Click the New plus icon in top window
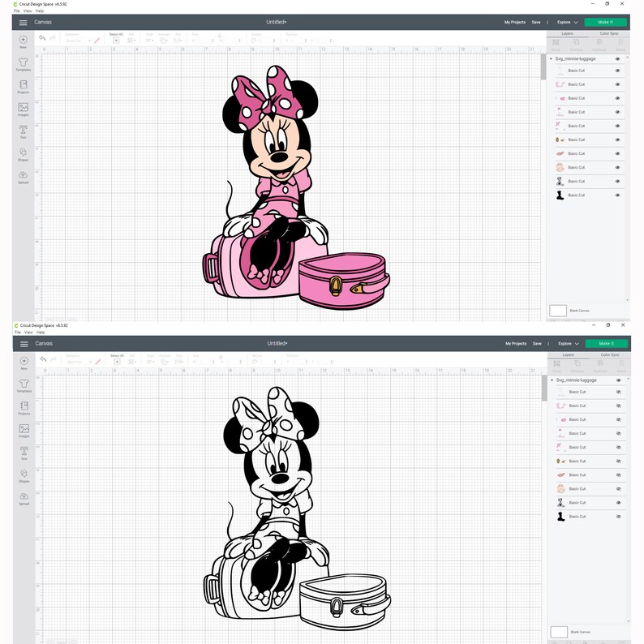This screenshot has height=644, width=644. coord(23,40)
